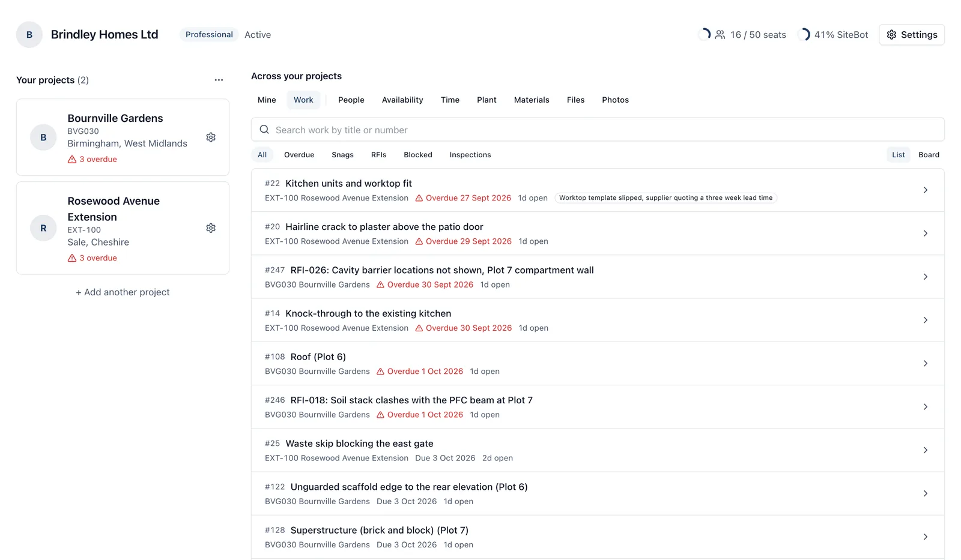Click the seats people icon
This screenshot has height=560, width=961.
click(x=720, y=35)
